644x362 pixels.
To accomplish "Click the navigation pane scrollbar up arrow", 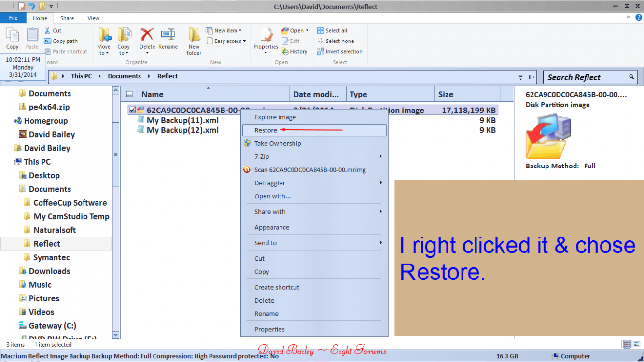I will [116, 90].
